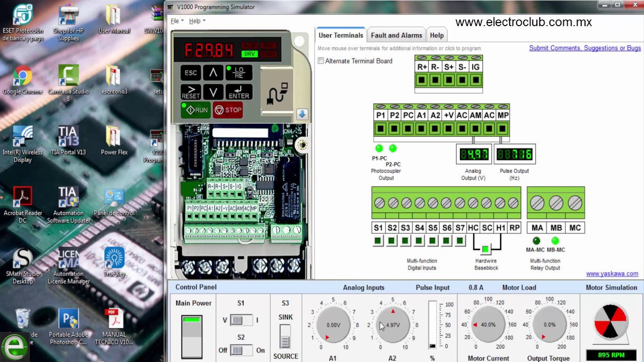644x362 pixels.
Task: Open the Automation Software Updater desktop icon
Action: [68, 205]
